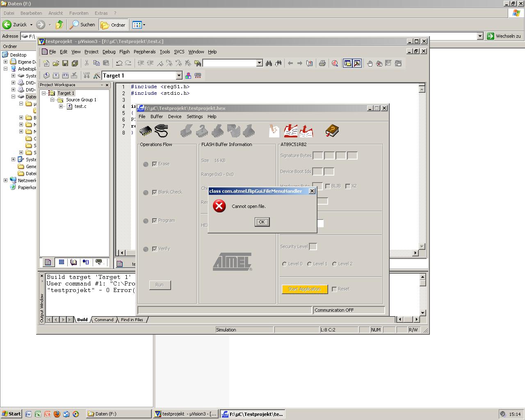Click the Save All icon in µVision
This screenshot has height=420, width=525.
(x=75, y=63)
